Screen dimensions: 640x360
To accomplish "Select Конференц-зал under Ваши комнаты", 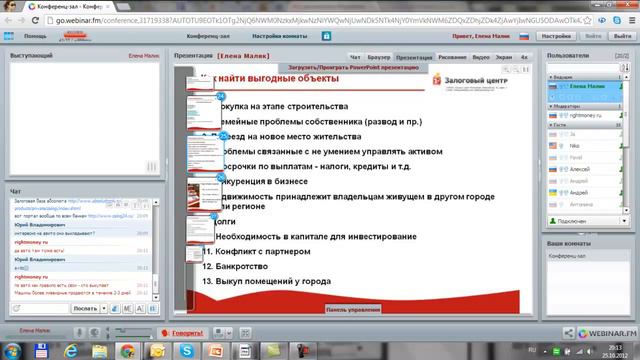I will [x=588, y=256].
